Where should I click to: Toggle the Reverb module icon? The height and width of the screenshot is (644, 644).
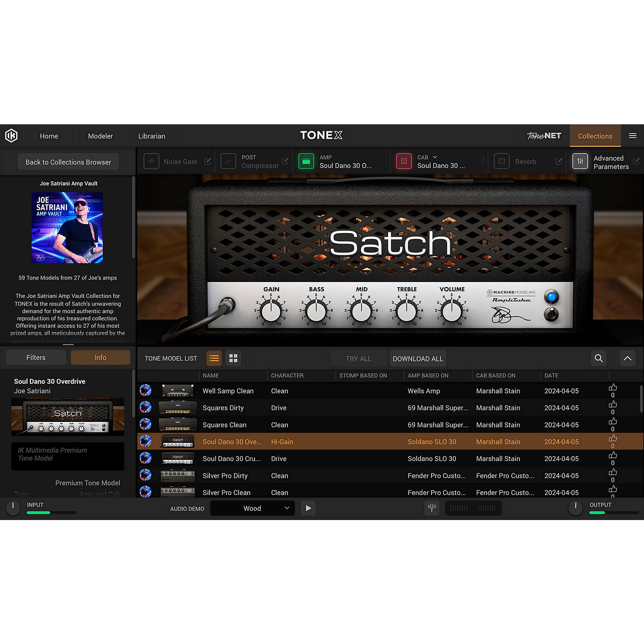click(502, 161)
